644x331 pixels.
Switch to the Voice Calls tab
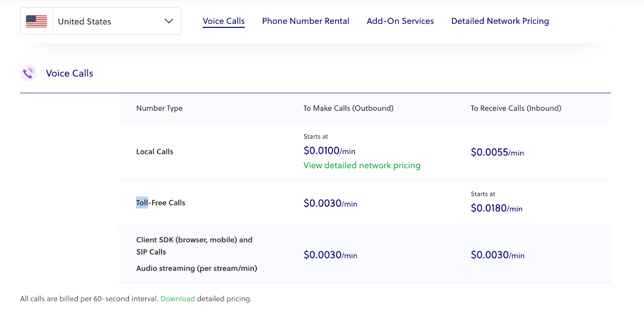[x=223, y=21]
